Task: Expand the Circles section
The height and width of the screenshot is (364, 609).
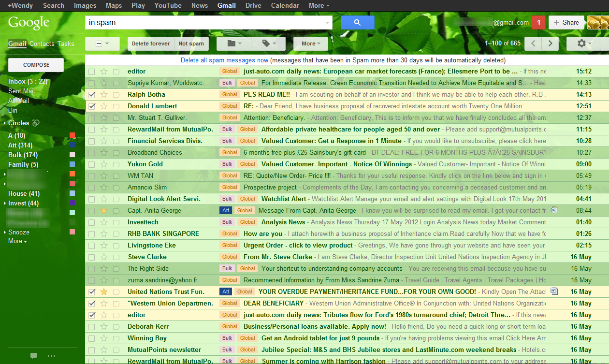Action: click(5, 123)
